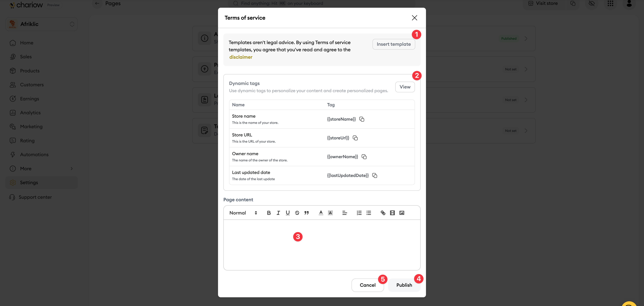Toggle italic formatting in page editor
The image size is (644, 306).
[278, 213]
